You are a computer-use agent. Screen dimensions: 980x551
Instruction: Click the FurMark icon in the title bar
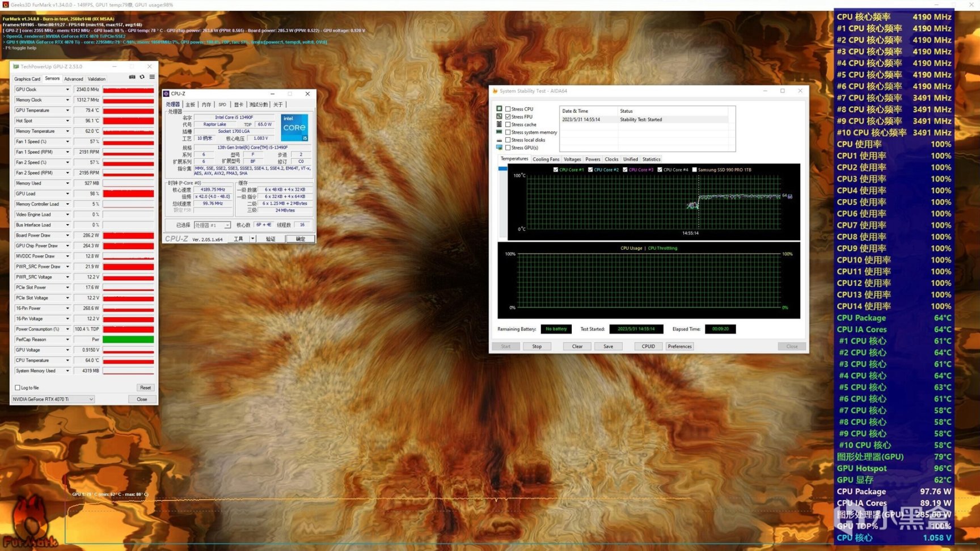pos(6,5)
